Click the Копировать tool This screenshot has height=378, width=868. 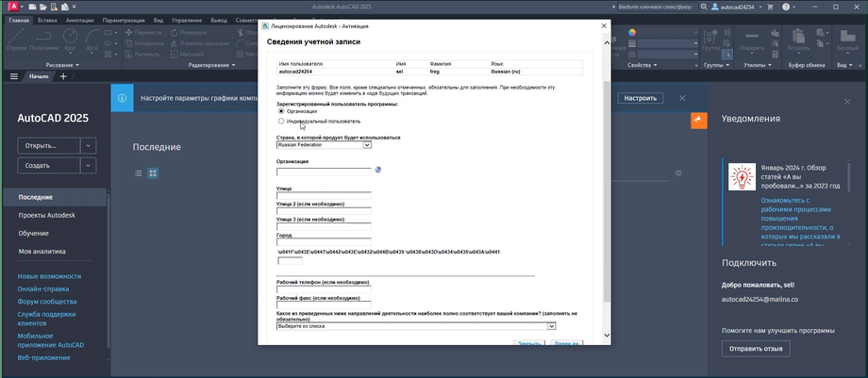(145, 43)
